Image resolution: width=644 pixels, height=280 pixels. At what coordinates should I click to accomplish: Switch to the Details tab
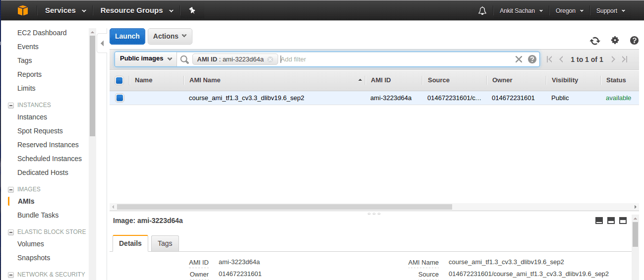click(130, 243)
